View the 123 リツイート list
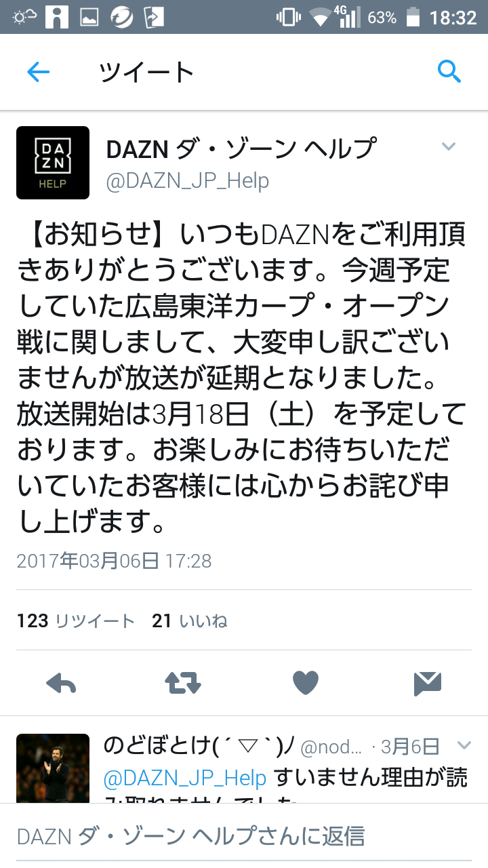Image resolution: width=488 pixels, height=868 pixels. click(76, 620)
